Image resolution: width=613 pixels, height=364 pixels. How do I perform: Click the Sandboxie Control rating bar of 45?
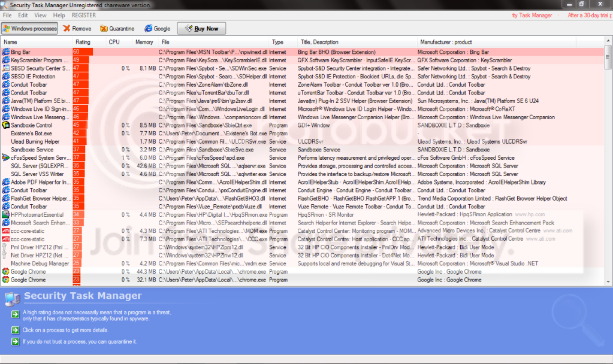[80, 125]
